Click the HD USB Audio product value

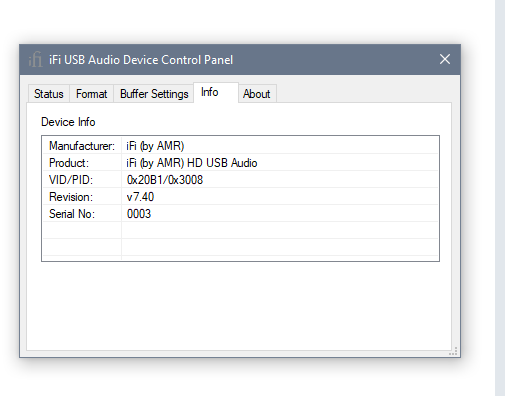(x=192, y=163)
